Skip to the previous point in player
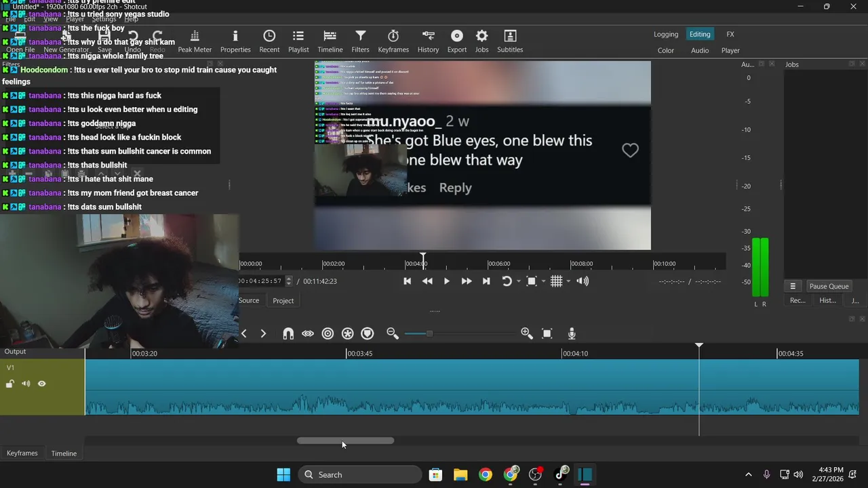868x488 pixels. pos(408,281)
